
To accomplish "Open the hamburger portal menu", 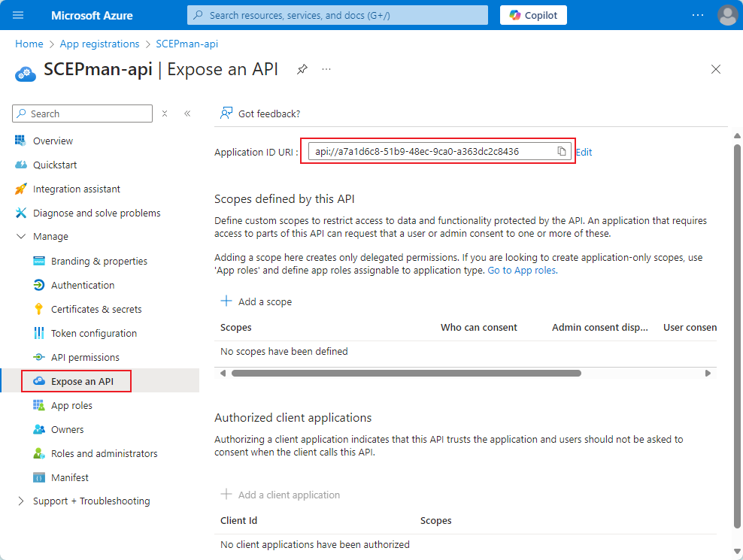I will 19,15.
